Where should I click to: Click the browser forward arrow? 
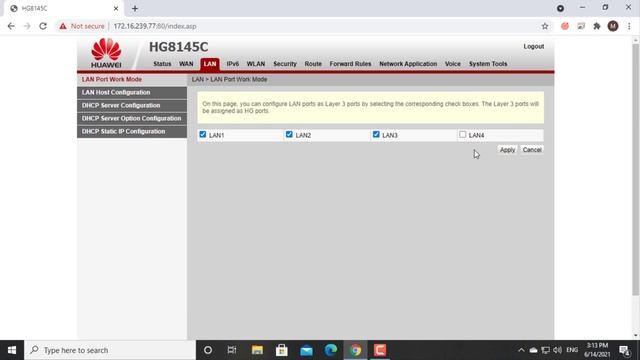point(27,26)
